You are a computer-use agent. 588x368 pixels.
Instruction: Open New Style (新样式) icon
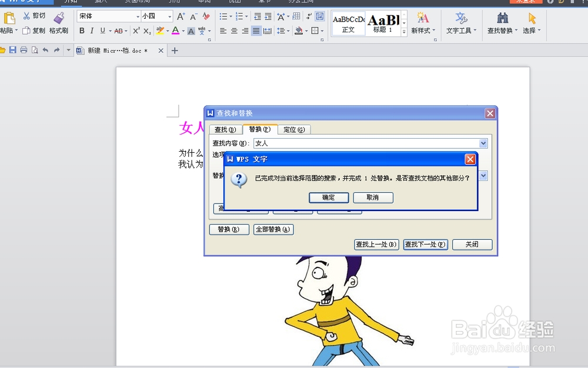(x=423, y=18)
